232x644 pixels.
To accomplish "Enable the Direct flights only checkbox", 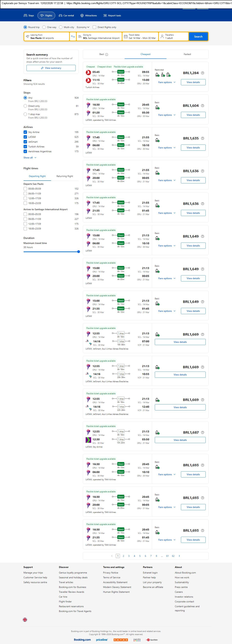I will click(94, 27).
